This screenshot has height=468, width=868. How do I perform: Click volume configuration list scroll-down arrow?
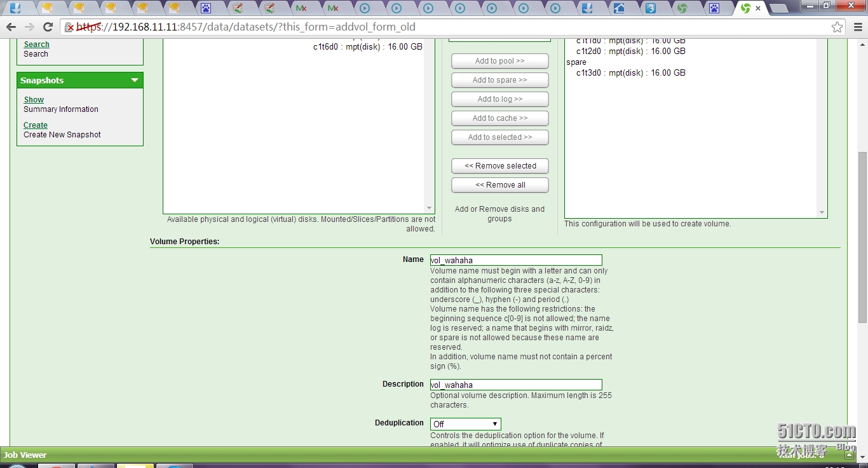coord(822,212)
